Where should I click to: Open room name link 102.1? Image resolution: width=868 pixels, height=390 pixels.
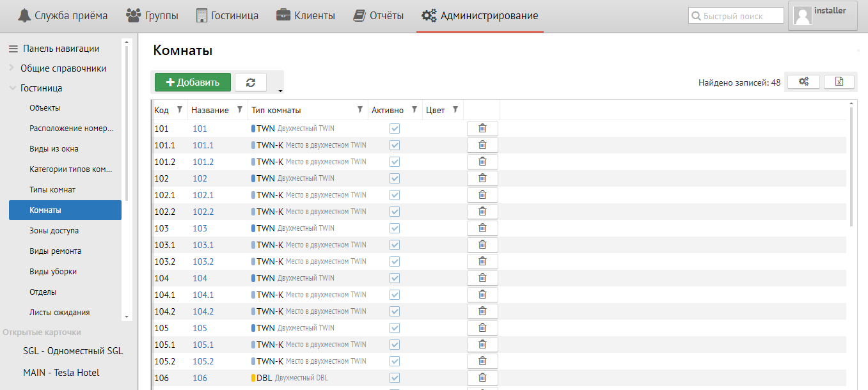point(203,195)
